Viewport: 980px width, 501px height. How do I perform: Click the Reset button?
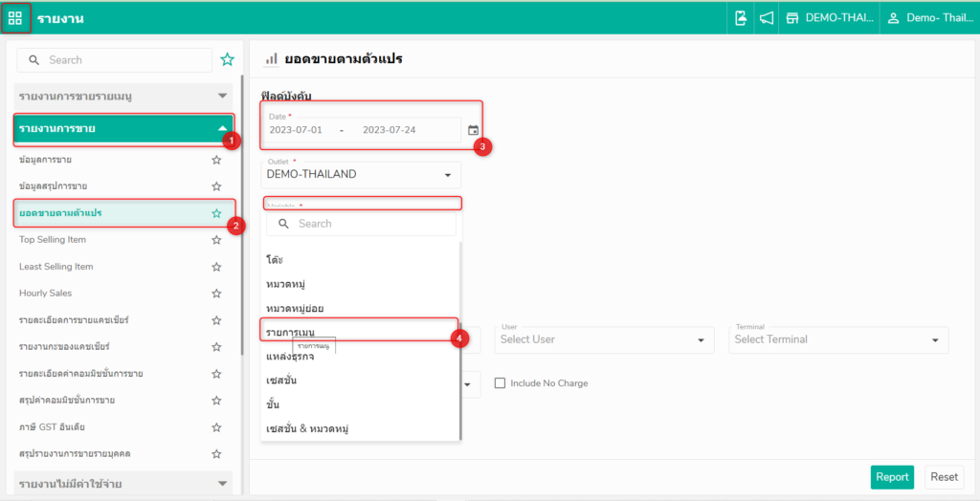(944, 477)
